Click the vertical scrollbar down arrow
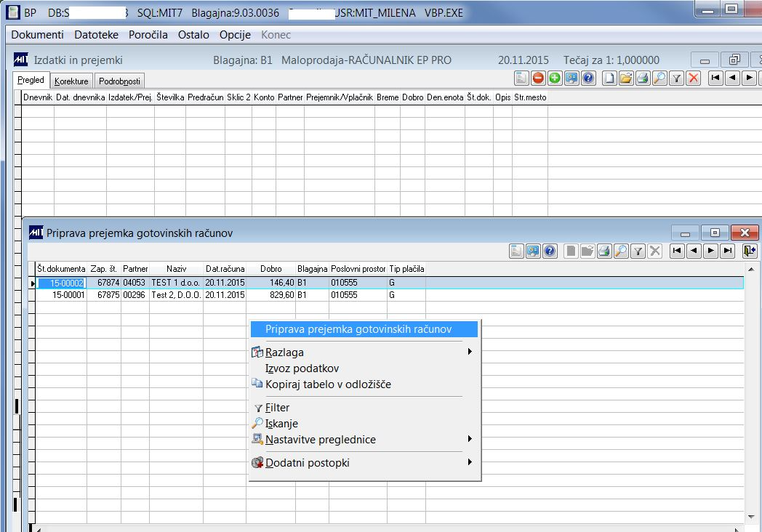Image resolution: width=762 pixels, height=532 pixels. tap(751, 517)
